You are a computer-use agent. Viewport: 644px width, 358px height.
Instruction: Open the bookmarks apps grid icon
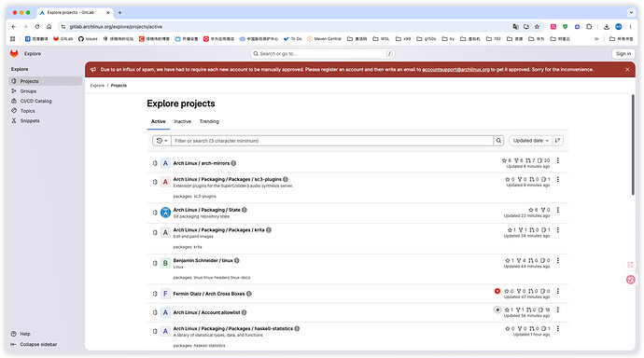point(13,38)
